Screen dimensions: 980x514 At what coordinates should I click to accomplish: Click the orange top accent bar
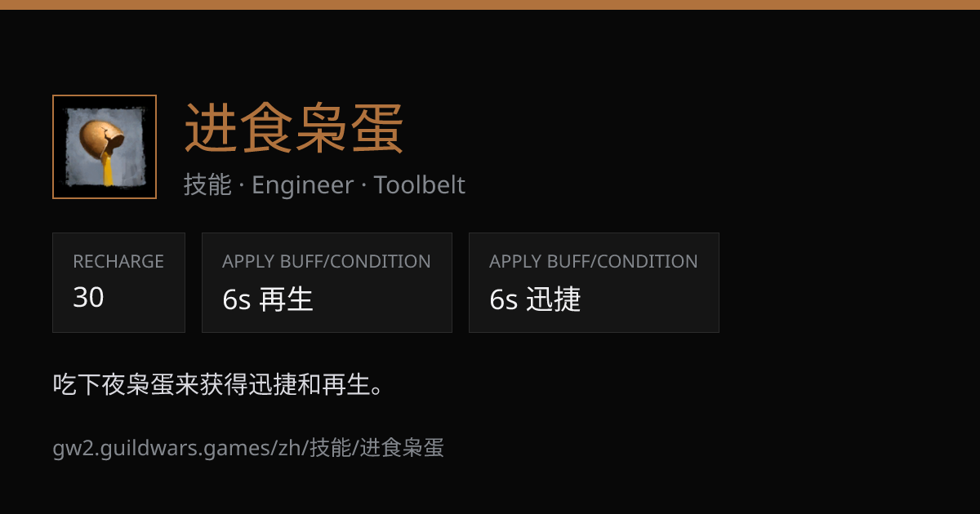coord(490,4)
